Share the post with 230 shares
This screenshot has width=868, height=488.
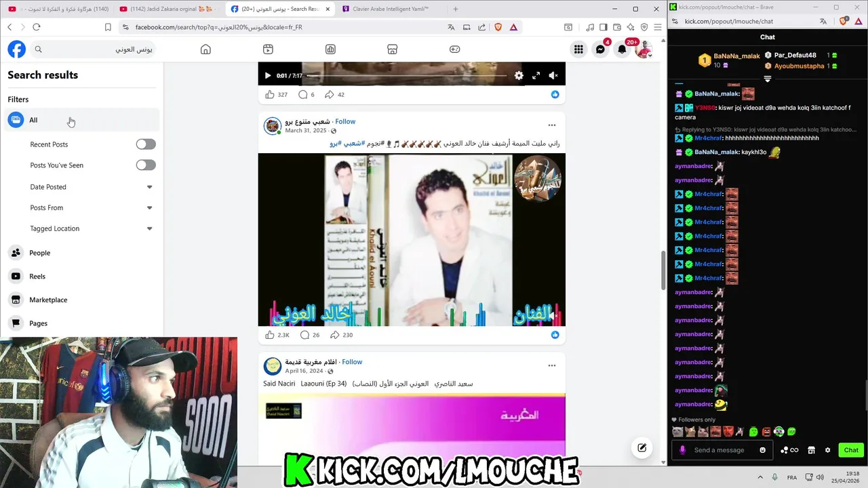coord(334,335)
